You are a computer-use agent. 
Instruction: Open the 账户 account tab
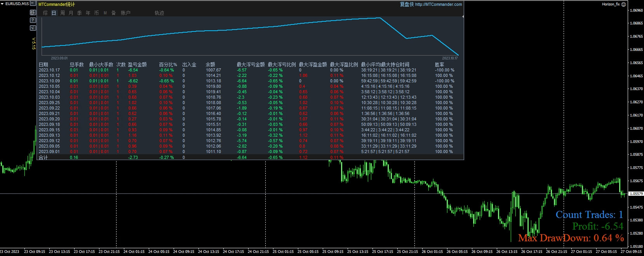pos(125,13)
